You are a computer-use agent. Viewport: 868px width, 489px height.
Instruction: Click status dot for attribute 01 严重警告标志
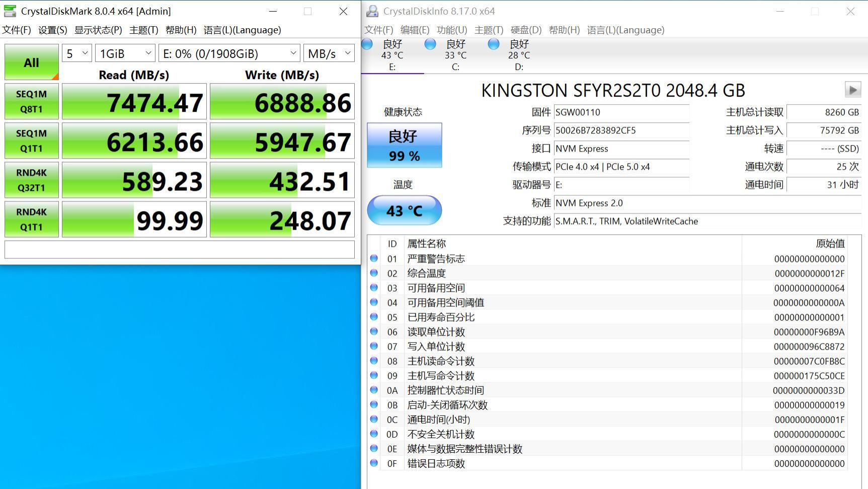374,258
